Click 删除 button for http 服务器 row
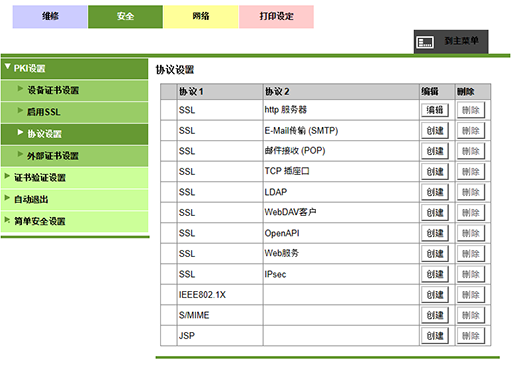 470,110
